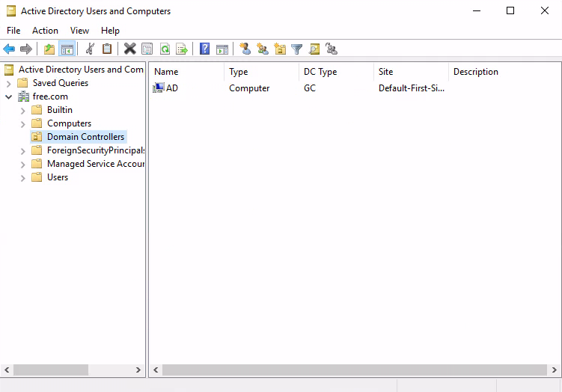
Task: Sort by the Name column header
Action: tap(187, 72)
